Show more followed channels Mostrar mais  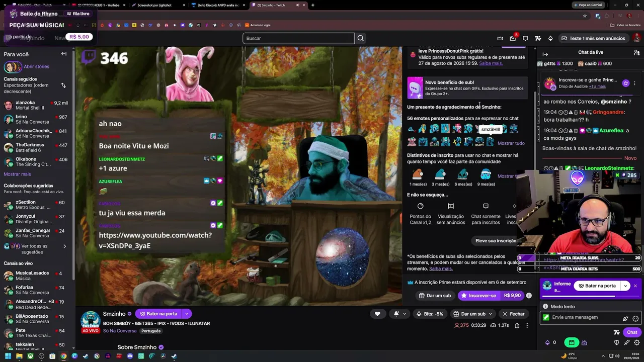[17, 174]
